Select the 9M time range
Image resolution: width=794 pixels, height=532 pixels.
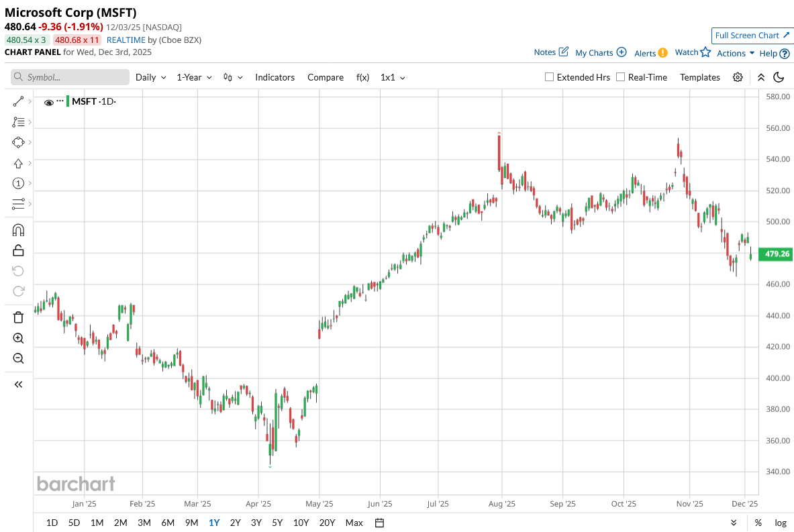pyautogui.click(x=191, y=523)
